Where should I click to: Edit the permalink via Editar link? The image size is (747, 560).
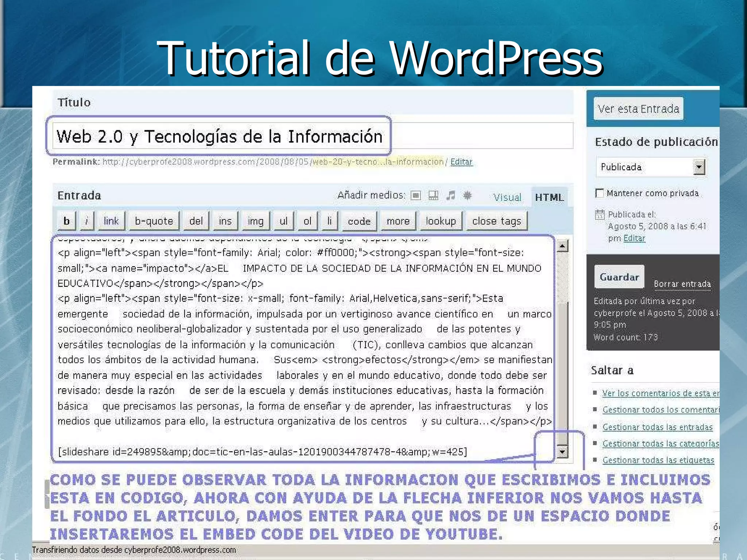[461, 162]
